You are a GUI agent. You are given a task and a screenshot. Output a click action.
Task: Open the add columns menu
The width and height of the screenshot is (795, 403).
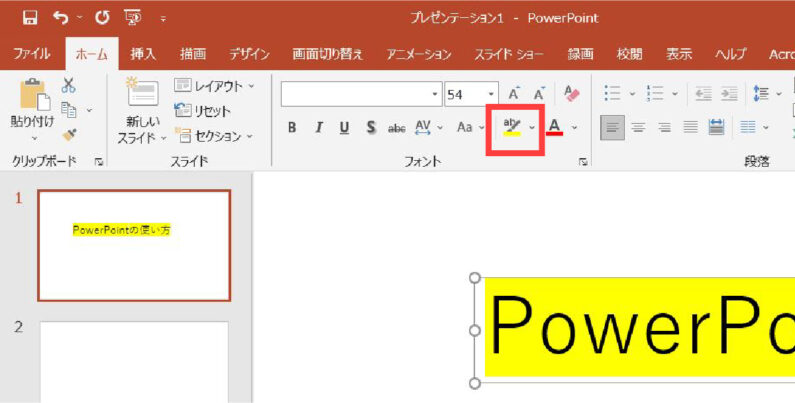[x=754, y=127]
